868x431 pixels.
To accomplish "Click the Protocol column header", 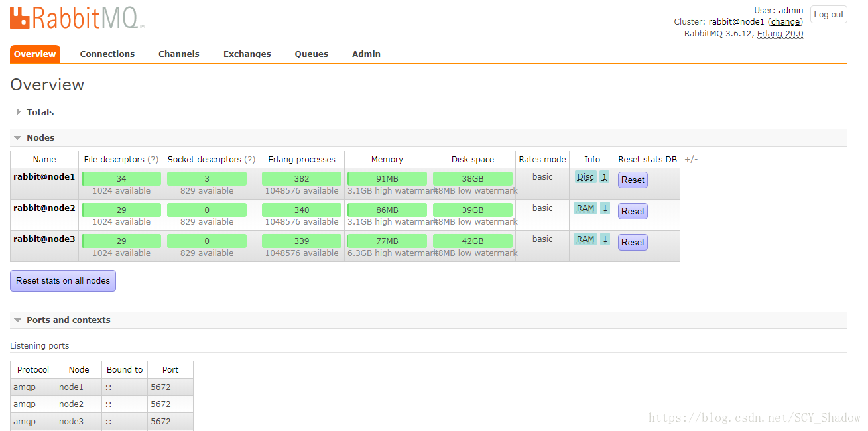I will pos(33,370).
